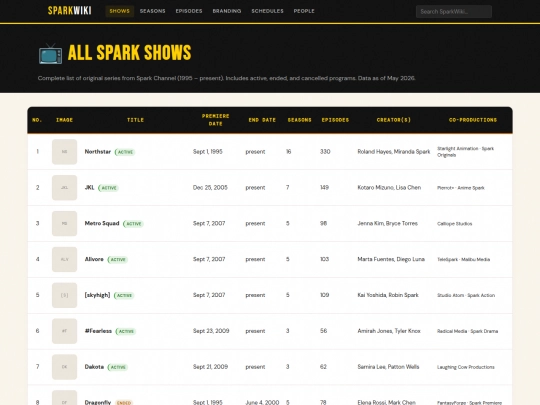This screenshot has height=405, width=540.
Task: Open the Seasons nav tab
Action: [153, 11]
